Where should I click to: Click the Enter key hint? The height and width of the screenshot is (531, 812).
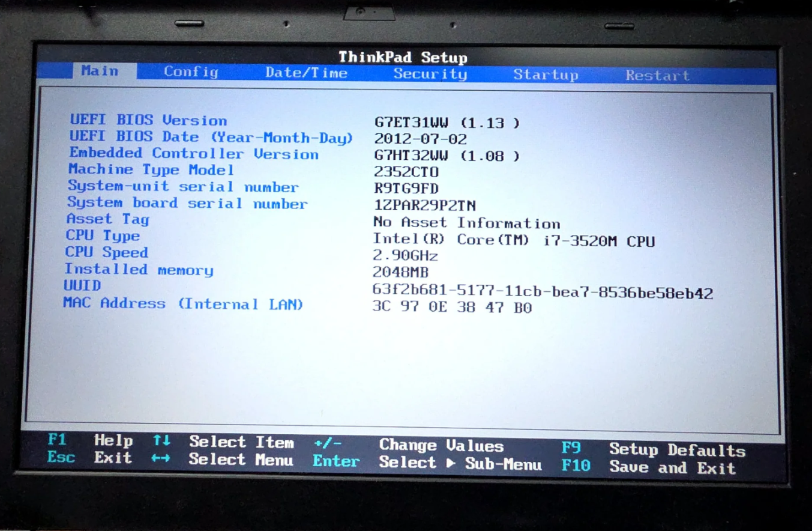point(336,461)
